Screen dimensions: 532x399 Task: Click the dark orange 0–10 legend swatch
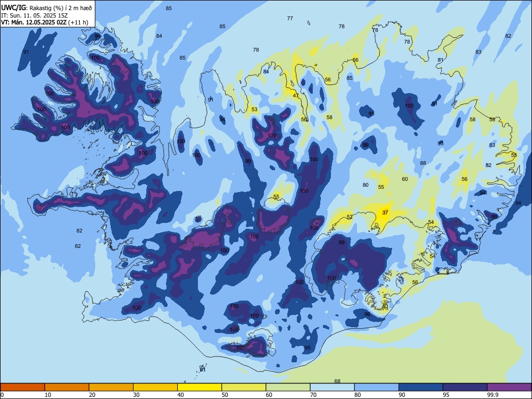pos(22,387)
